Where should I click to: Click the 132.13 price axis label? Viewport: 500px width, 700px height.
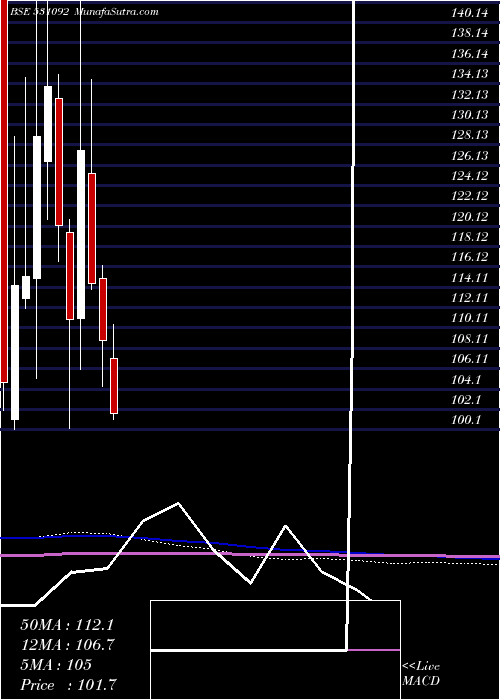point(470,95)
